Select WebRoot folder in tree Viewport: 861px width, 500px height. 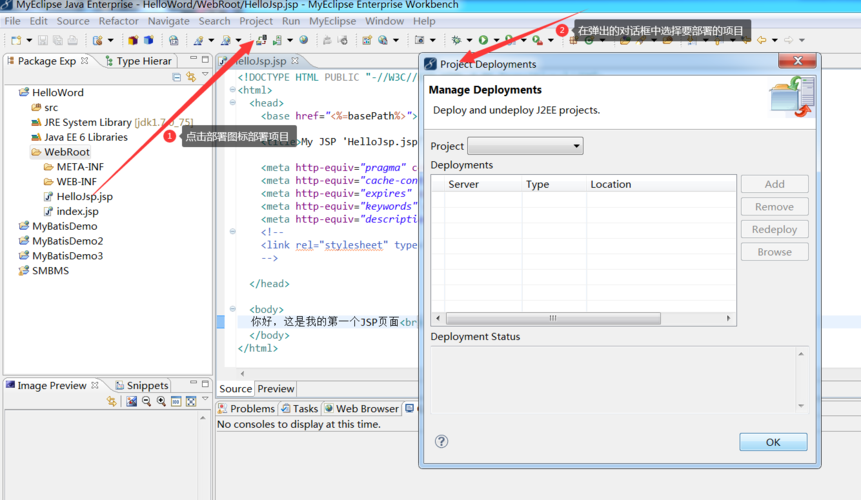60,152
